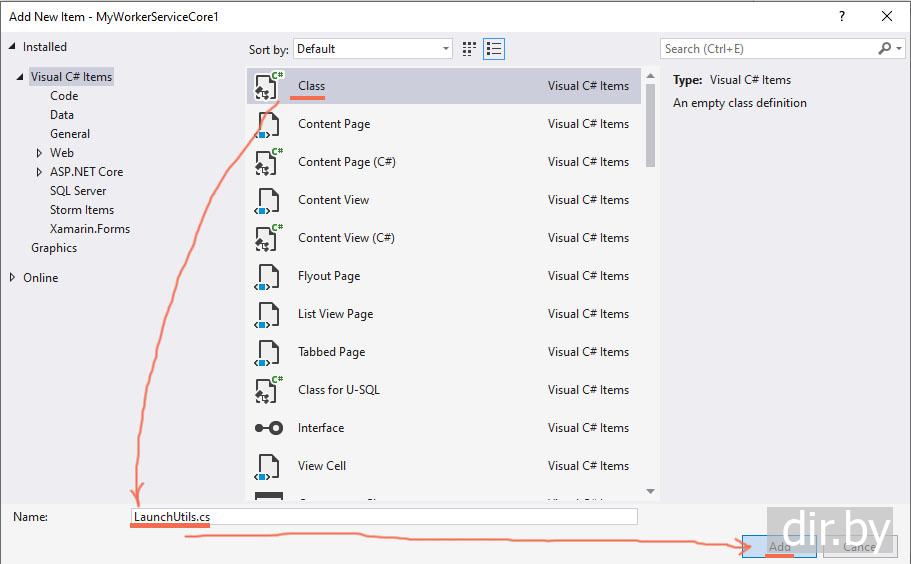Viewport: 911px width, 564px height.
Task: Select the View Cell template icon
Action: (267, 466)
